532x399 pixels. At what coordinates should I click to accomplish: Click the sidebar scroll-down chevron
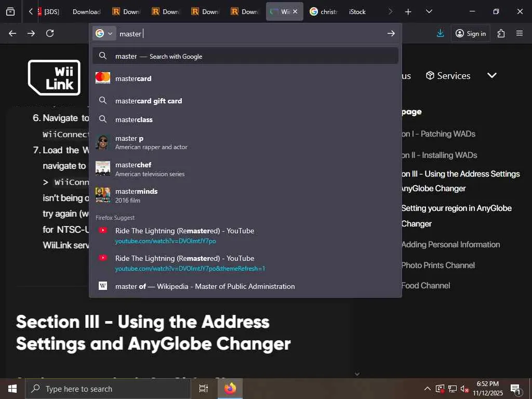(357, 374)
